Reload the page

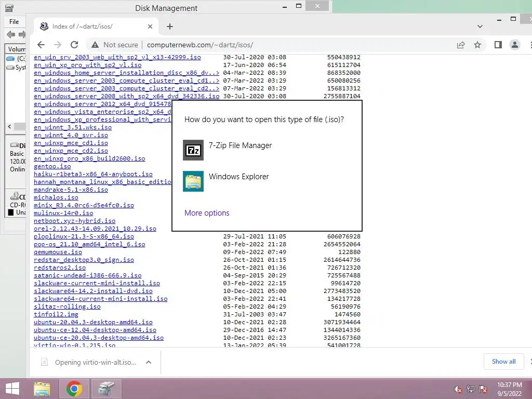74,45
